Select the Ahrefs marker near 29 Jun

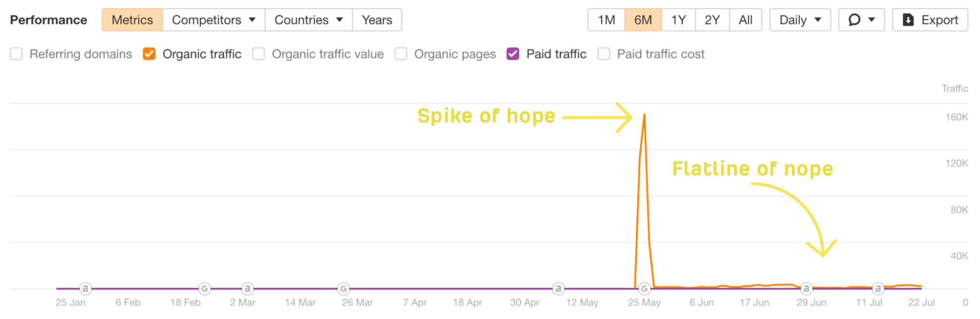[x=806, y=289]
